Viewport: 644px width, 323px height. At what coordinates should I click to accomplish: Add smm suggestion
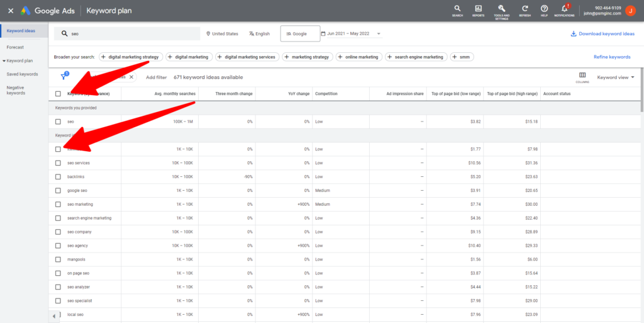pyautogui.click(x=462, y=57)
